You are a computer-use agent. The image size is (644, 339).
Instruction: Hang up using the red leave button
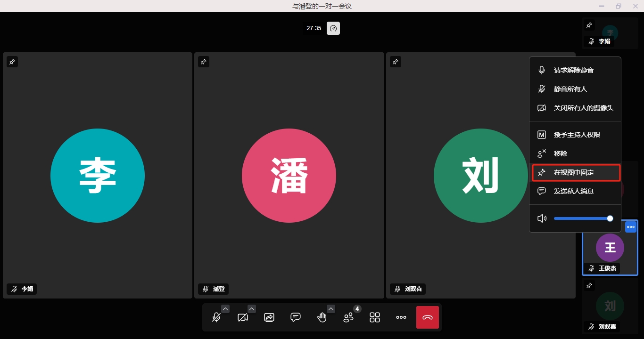click(x=428, y=317)
